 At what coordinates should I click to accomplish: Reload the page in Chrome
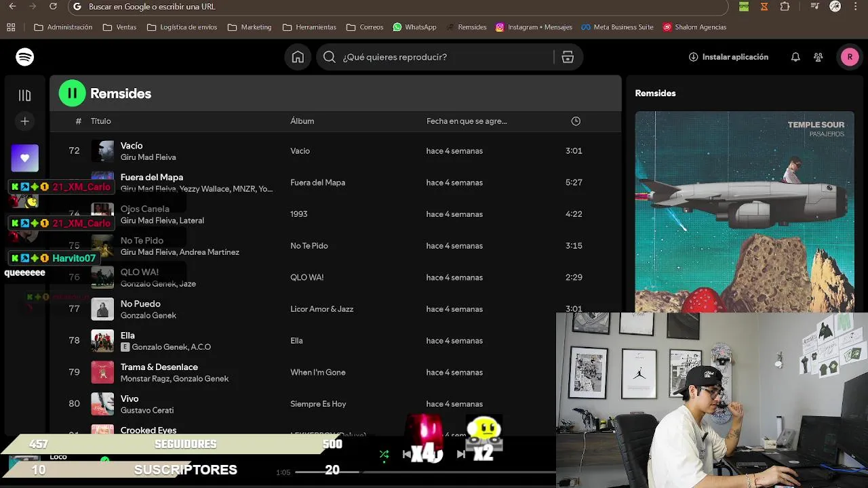(54, 6)
